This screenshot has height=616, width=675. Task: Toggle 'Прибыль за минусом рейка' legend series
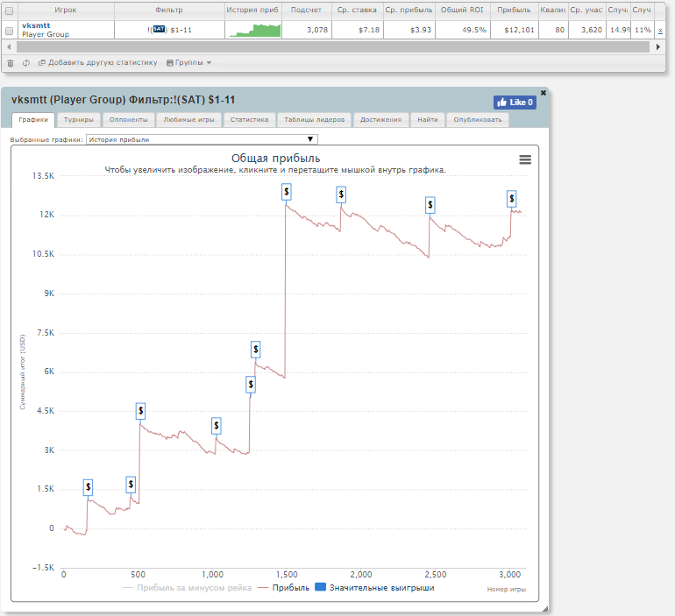[188, 588]
